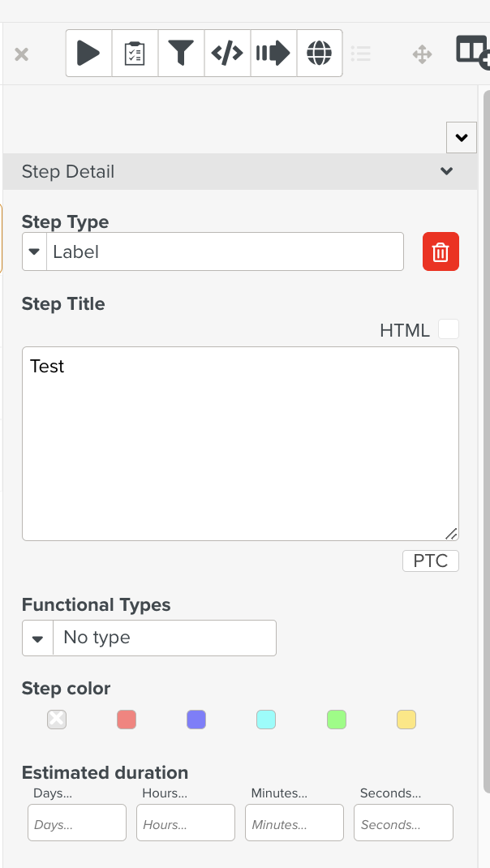The image size is (490, 868).
Task: Collapse the Step Detail section
Action: tap(445, 172)
